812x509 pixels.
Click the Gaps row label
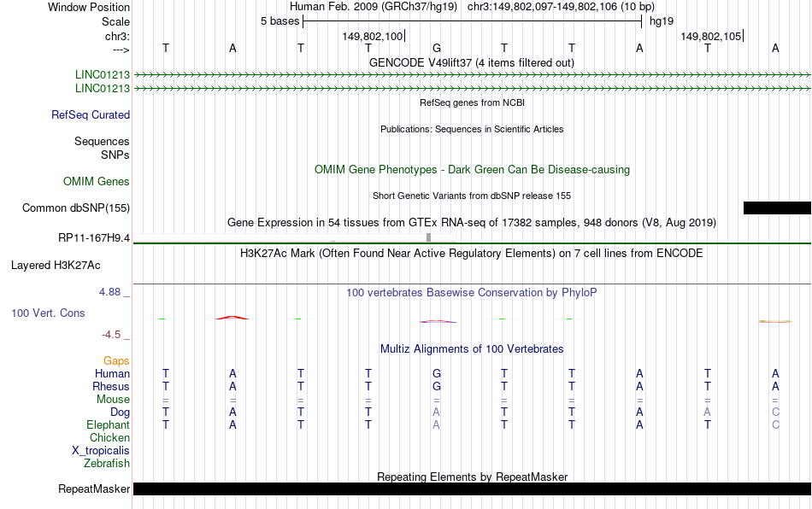(x=116, y=360)
